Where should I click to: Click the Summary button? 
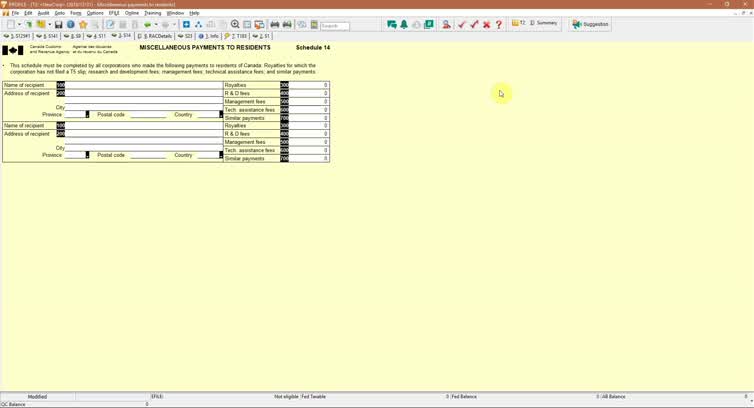[x=541, y=23]
